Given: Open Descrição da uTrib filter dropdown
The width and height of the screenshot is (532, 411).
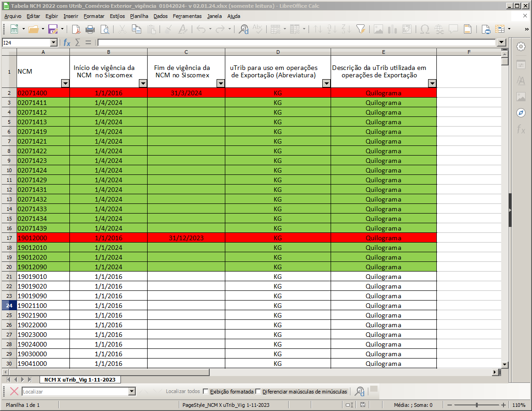Looking at the screenshot, I should (x=432, y=83).
